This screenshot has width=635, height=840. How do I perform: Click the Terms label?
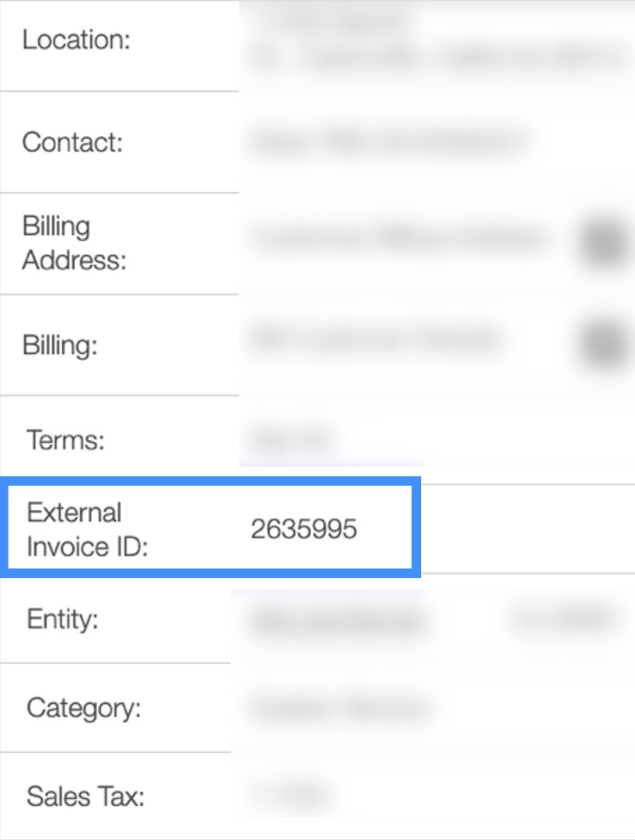coord(65,440)
